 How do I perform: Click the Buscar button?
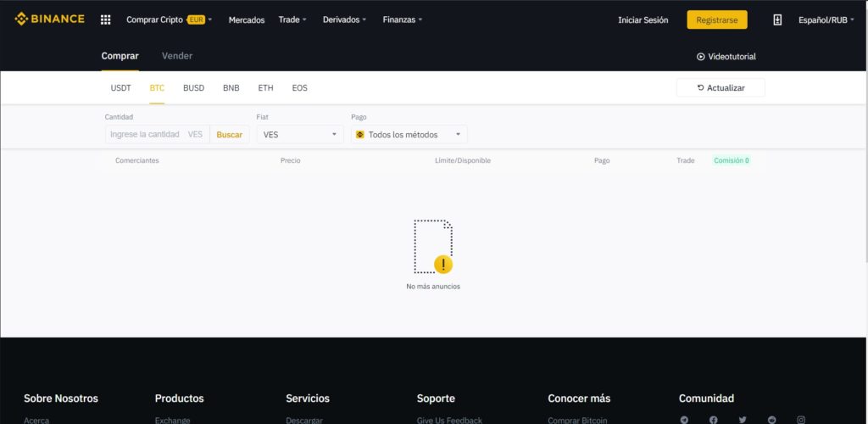point(229,135)
